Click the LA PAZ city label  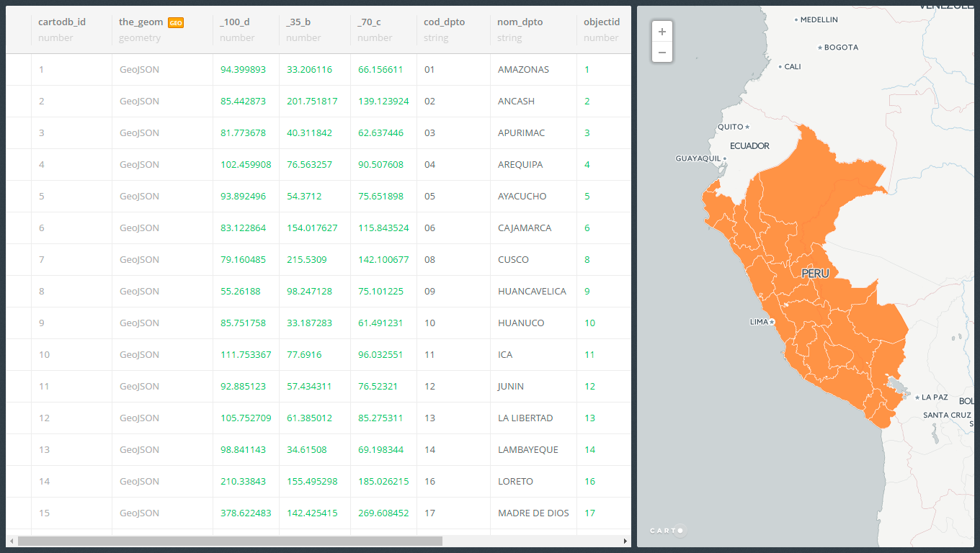pyautogui.click(x=935, y=397)
